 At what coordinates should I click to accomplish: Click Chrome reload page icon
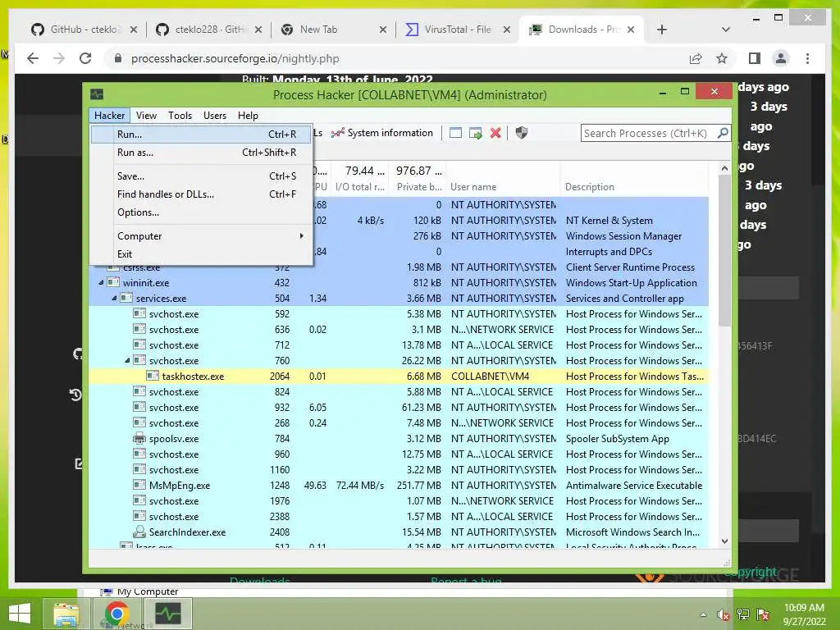tap(85, 58)
